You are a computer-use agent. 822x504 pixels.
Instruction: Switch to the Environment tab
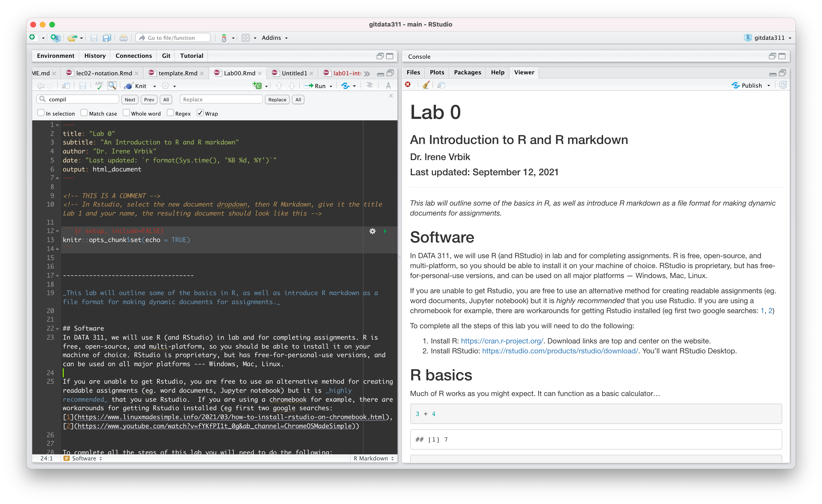(55, 56)
